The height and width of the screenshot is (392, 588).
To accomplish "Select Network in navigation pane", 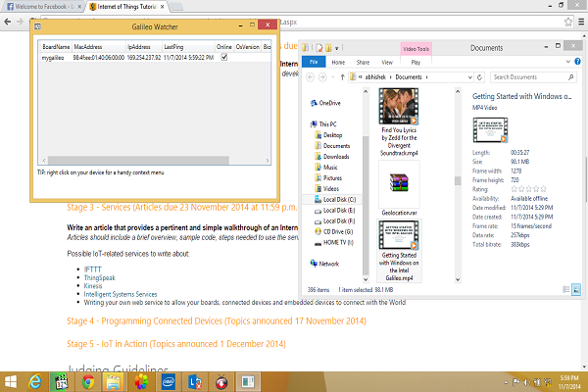I will coord(324,264).
